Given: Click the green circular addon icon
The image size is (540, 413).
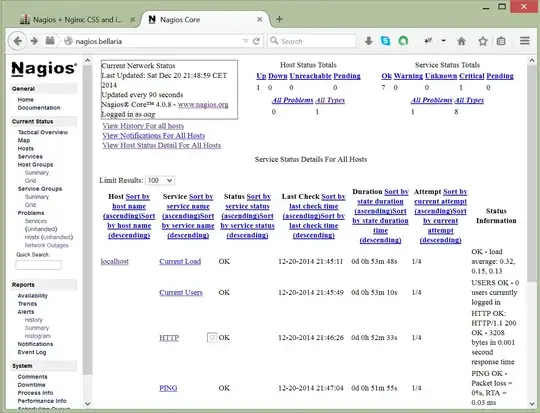Looking at the screenshot, I should (403, 41).
